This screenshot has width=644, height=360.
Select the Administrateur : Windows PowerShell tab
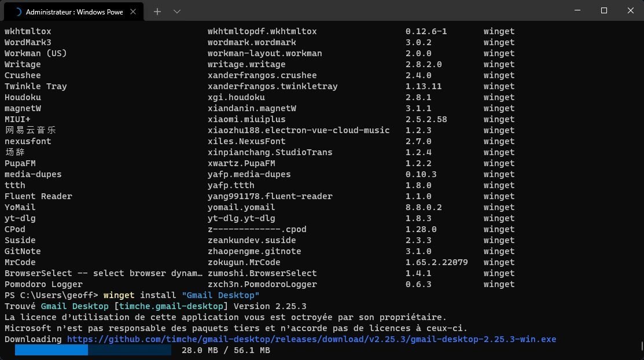click(x=74, y=12)
